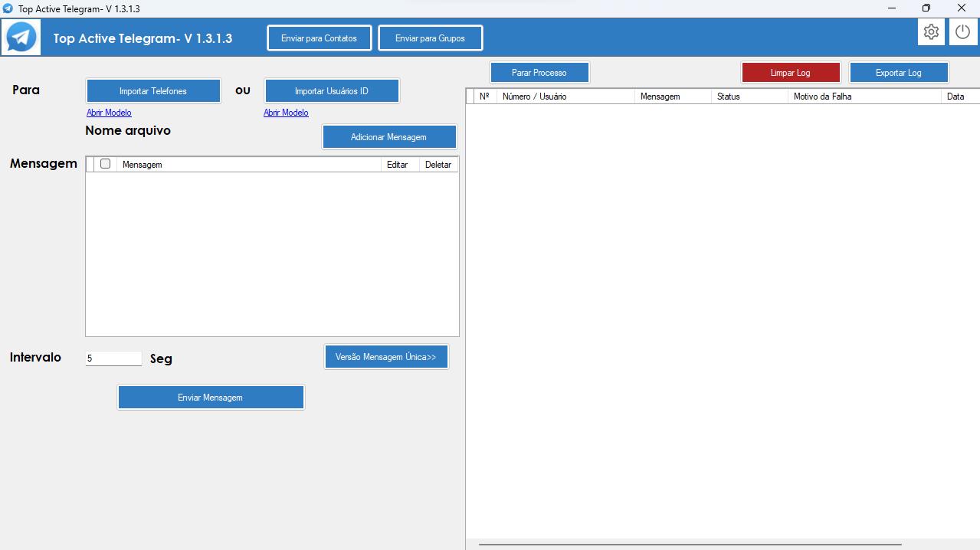Click the Nº column header in log
This screenshot has height=550, width=980.
(484, 97)
